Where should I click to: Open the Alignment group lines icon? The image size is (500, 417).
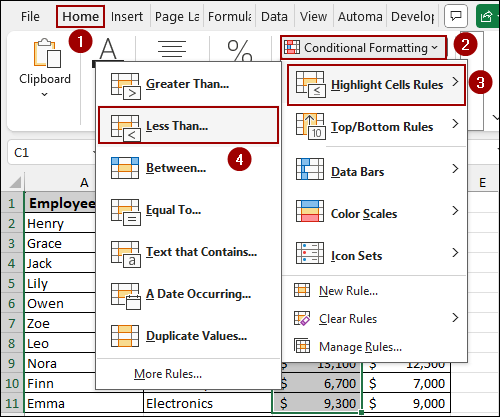click(172, 49)
